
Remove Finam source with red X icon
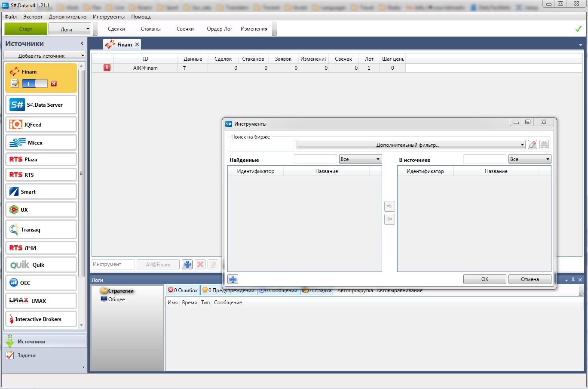[x=54, y=83]
